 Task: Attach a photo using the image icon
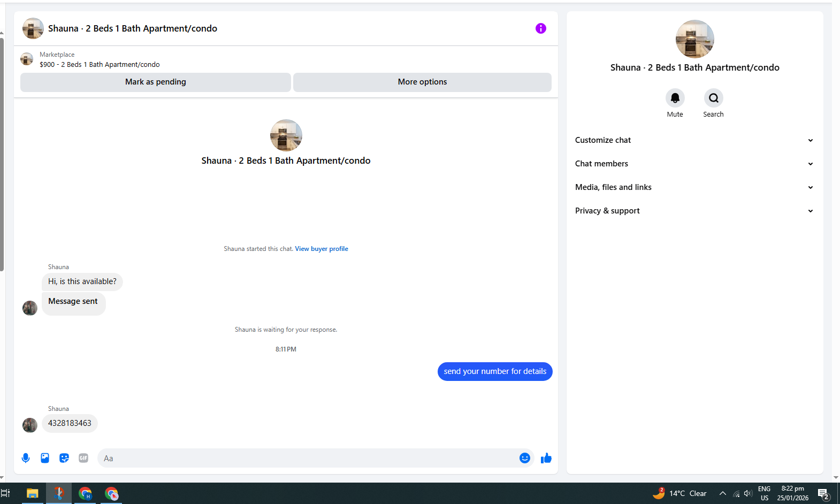(x=45, y=458)
